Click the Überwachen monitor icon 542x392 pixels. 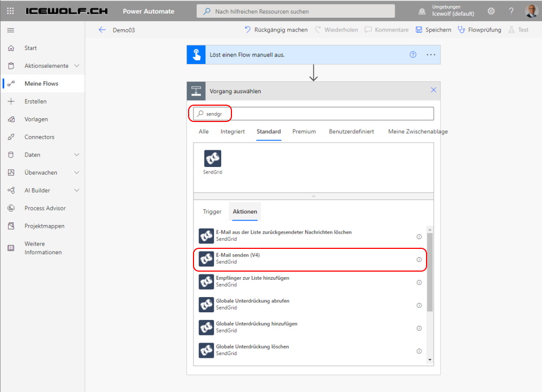pos(11,172)
